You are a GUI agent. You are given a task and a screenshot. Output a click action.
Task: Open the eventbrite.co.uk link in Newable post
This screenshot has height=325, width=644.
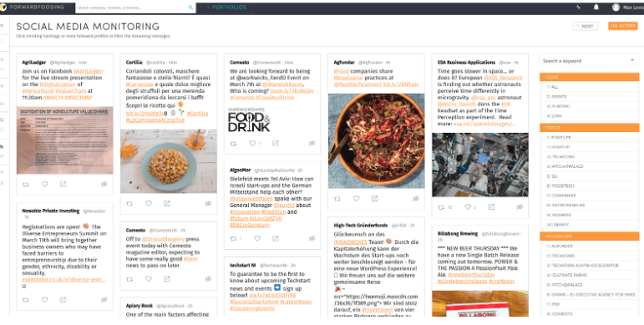pyautogui.click(x=63, y=280)
